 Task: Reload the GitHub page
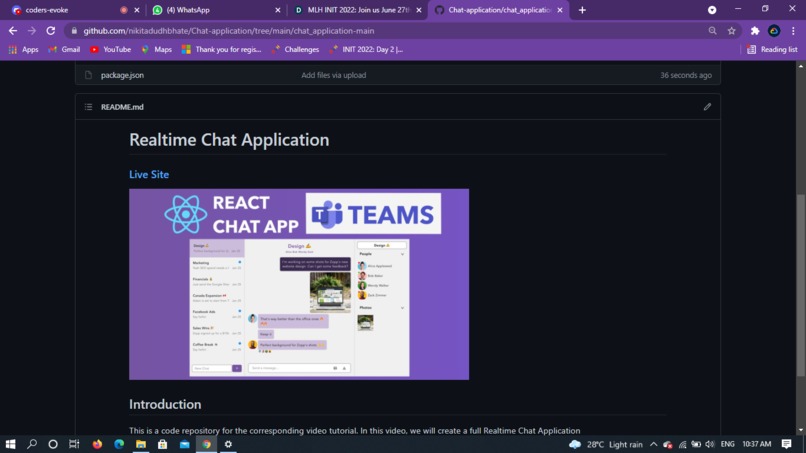(50, 31)
